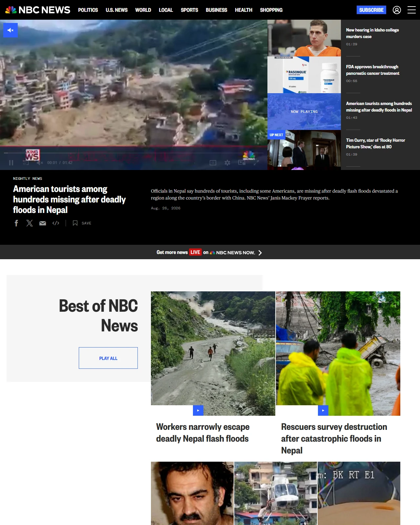Open the NBC News home logo
The image size is (420, 525).
pos(38,10)
